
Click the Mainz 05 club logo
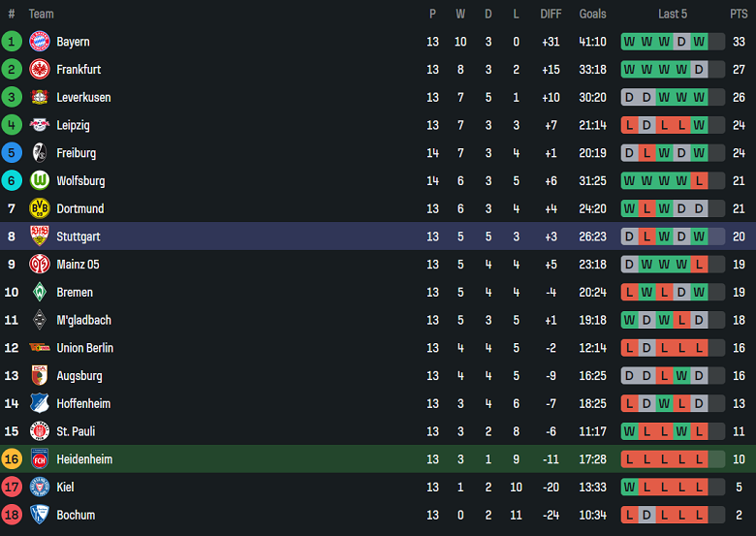39,264
